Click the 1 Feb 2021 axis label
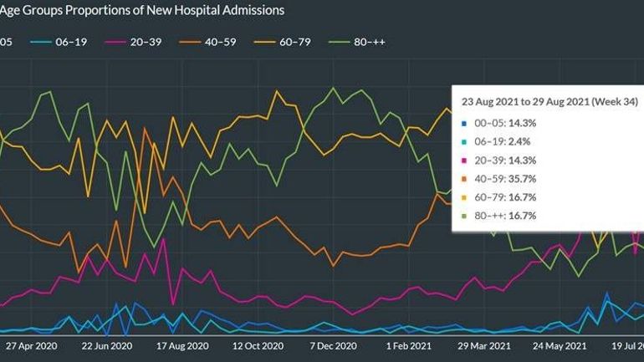644x362 pixels. pyautogui.click(x=409, y=346)
